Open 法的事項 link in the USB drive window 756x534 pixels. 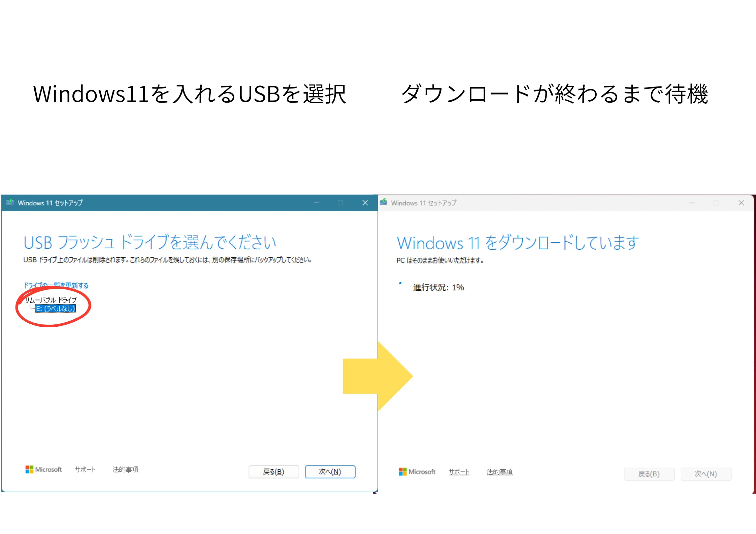[x=125, y=469]
